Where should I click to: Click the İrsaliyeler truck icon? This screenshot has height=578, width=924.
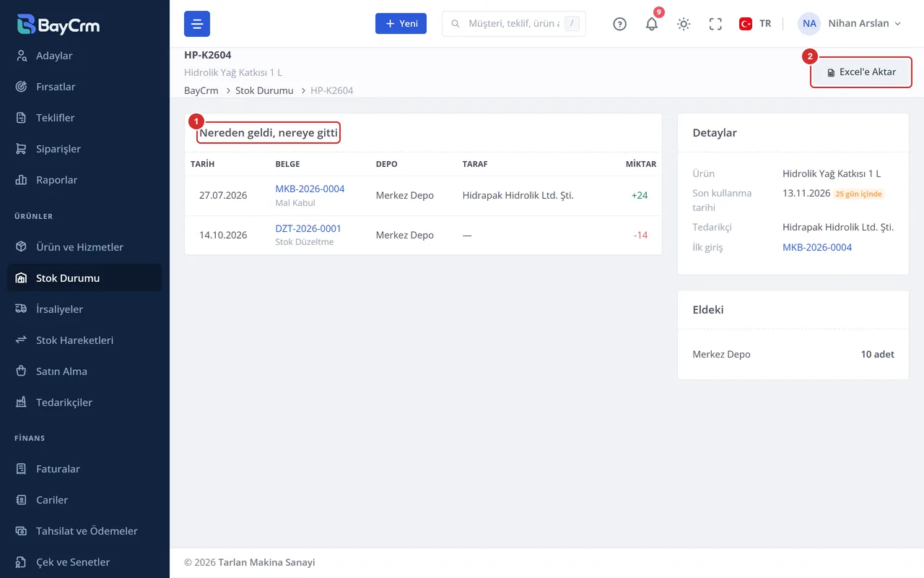click(x=22, y=309)
